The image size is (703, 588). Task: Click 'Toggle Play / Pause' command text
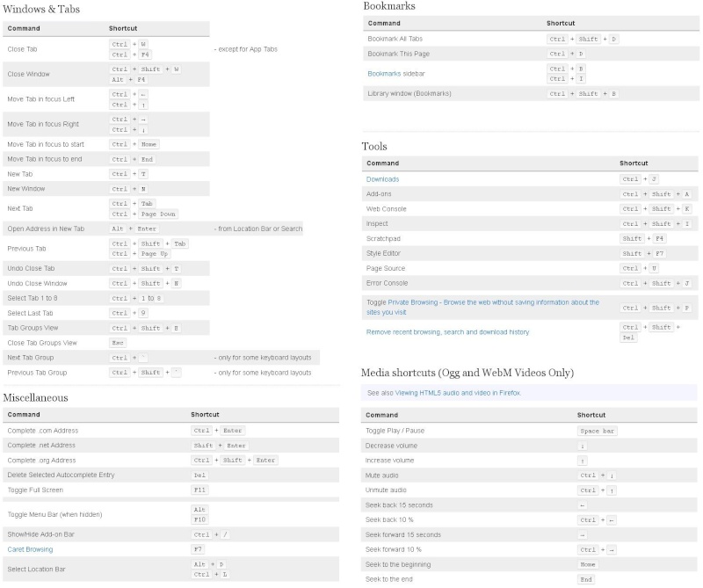[x=395, y=431]
